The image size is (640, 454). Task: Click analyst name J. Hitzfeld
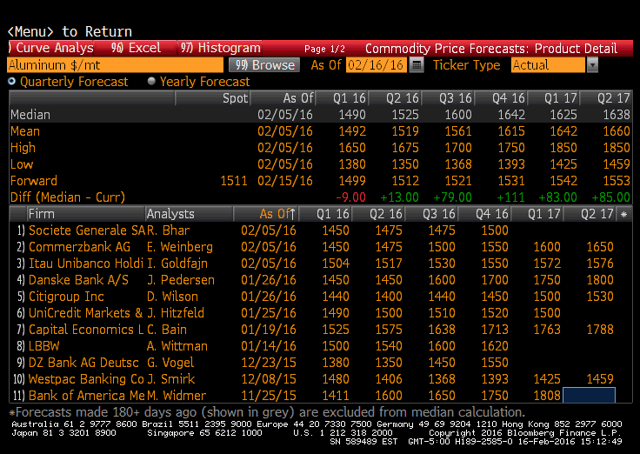pos(176,313)
